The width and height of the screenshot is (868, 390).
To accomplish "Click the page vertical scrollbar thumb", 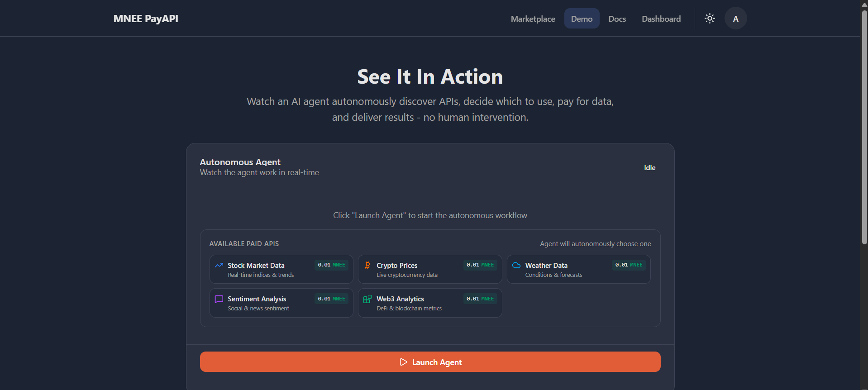I will coord(864,127).
